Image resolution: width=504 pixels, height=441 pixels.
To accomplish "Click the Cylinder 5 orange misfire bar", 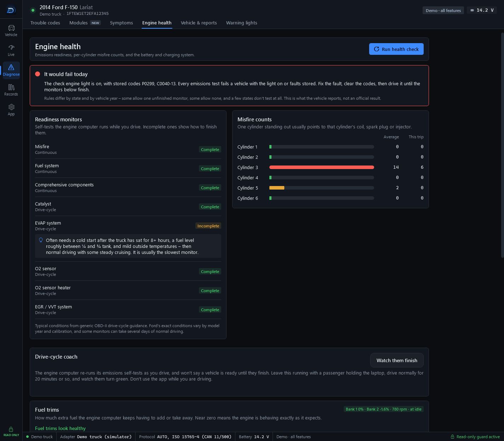I will click(x=277, y=188).
